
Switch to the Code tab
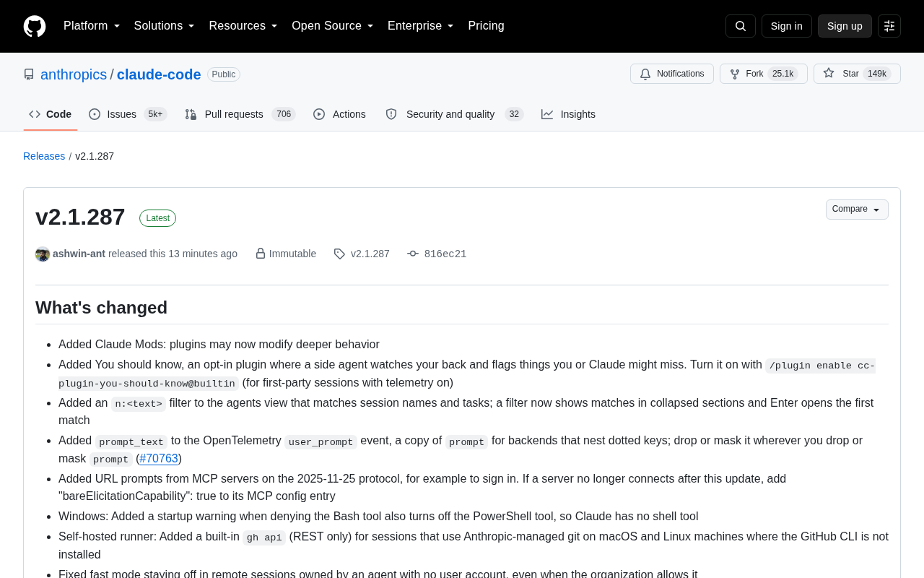[x=51, y=114]
